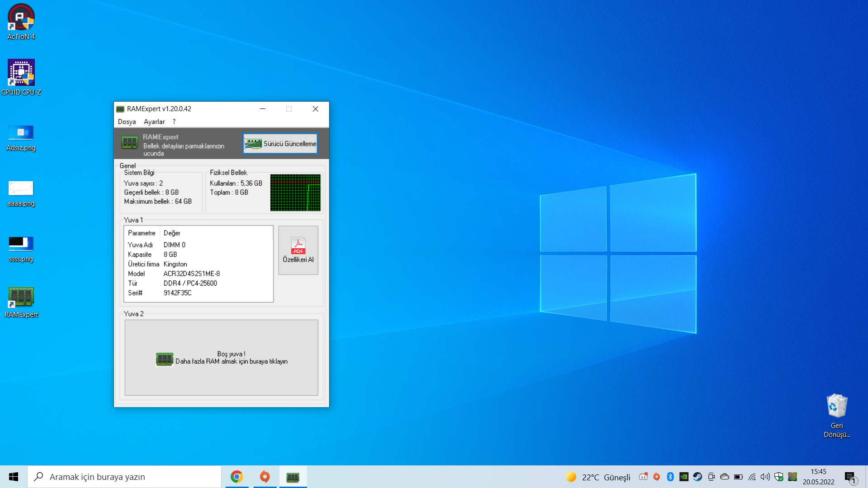Click the Sürücü Güncelleme button
The height and width of the screenshot is (488, 868).
point(280,144)
